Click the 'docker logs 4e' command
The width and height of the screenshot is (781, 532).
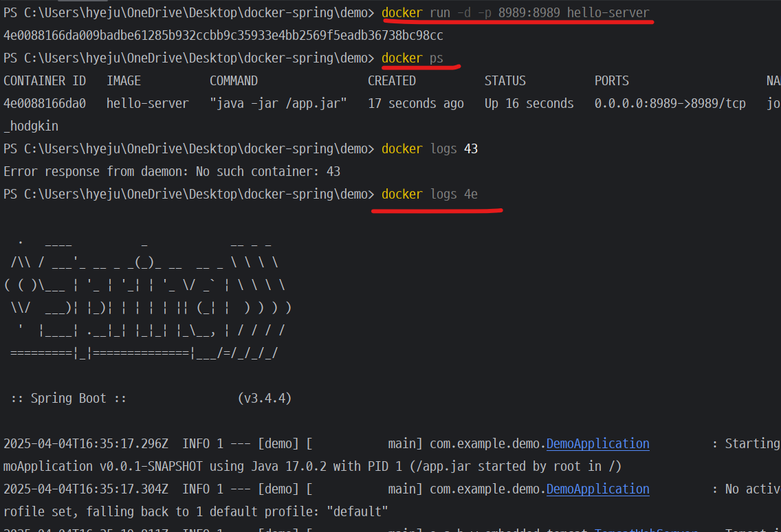(430, 194)
